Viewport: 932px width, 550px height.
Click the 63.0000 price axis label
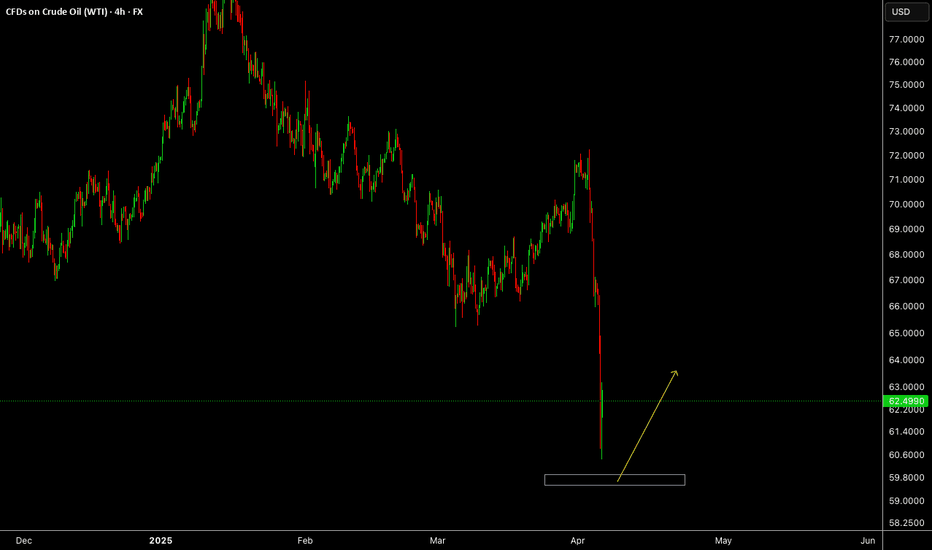tap(906, 387)
